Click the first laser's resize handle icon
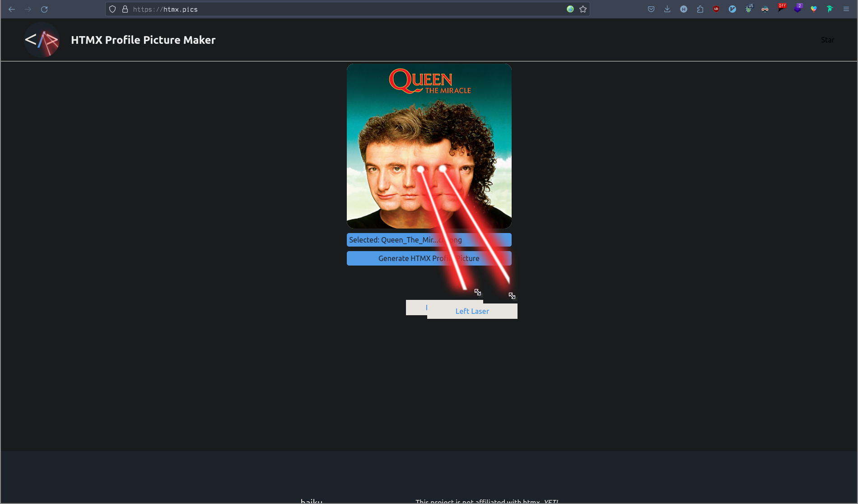 coord(478,292)
